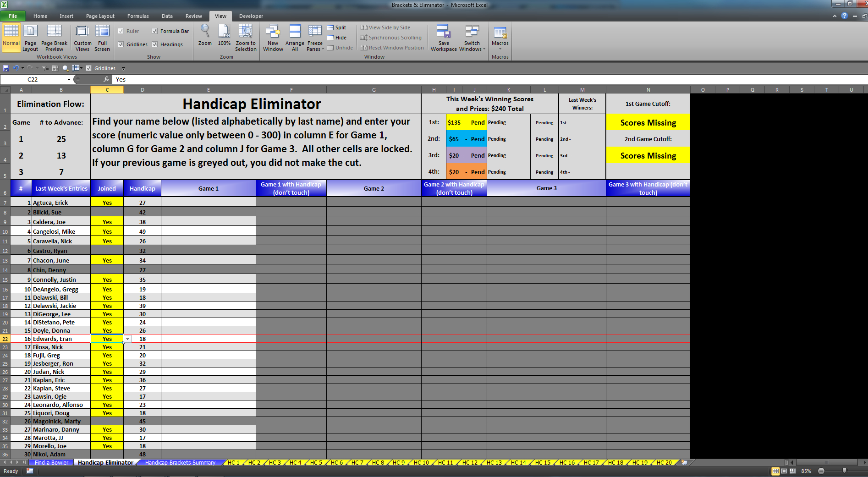Open the Formulas ribbon tab
868x477 pixels.
(x=138, y=16)
